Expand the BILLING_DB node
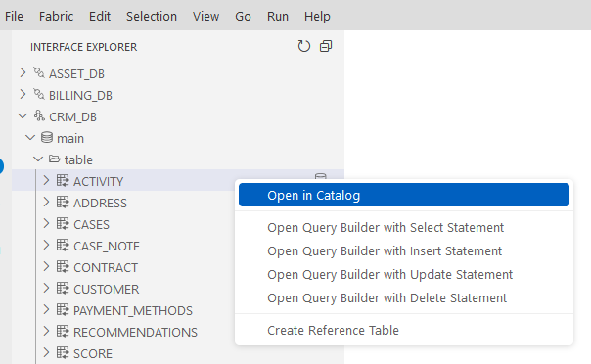 pyautogui.click(x=23, y=94)
